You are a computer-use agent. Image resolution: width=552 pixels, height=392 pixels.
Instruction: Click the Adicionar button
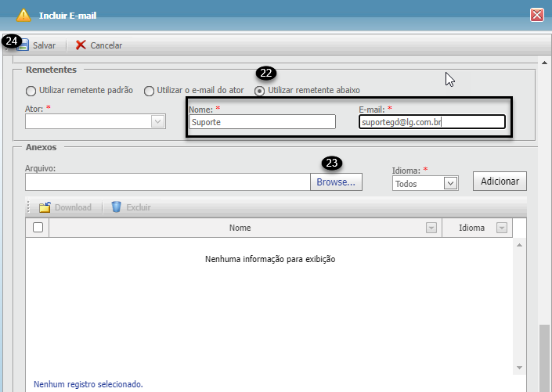point(500,182)
